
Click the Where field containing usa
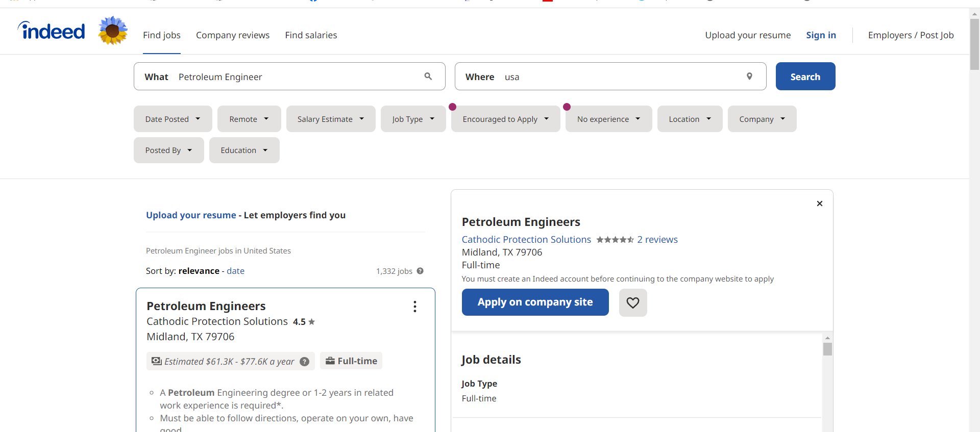tap(610, 77)
